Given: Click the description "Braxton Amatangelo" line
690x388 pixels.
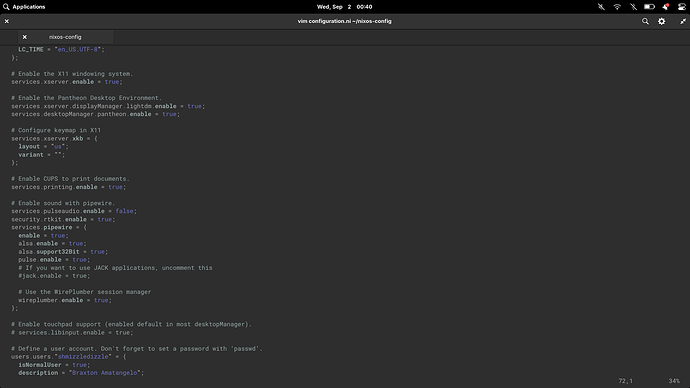Looking at the screenshot, I should (81, 373).
